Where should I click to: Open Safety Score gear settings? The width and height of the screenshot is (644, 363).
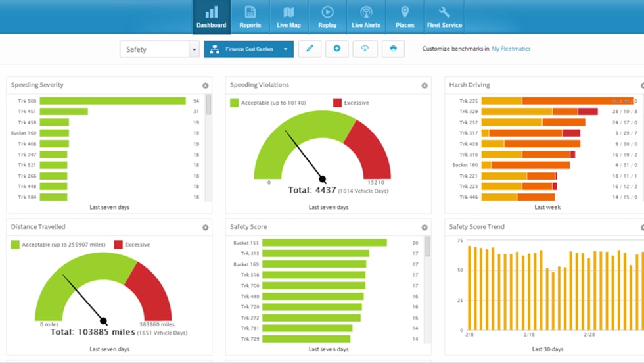(425, 228)
